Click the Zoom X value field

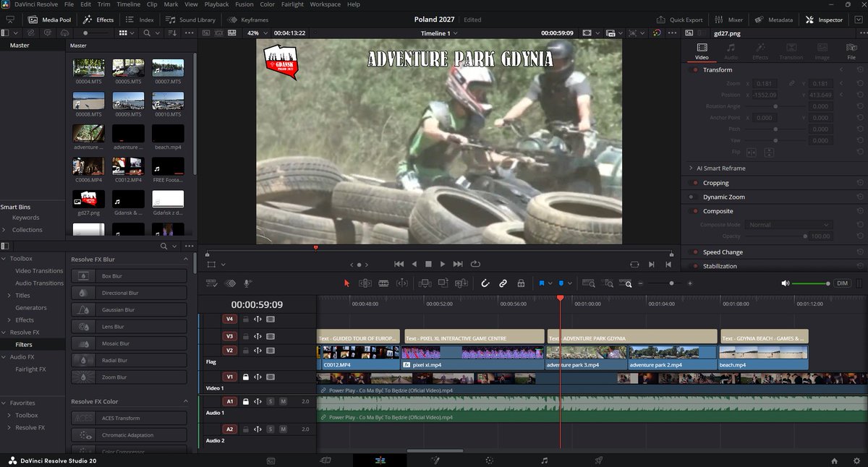pos(765,83)
